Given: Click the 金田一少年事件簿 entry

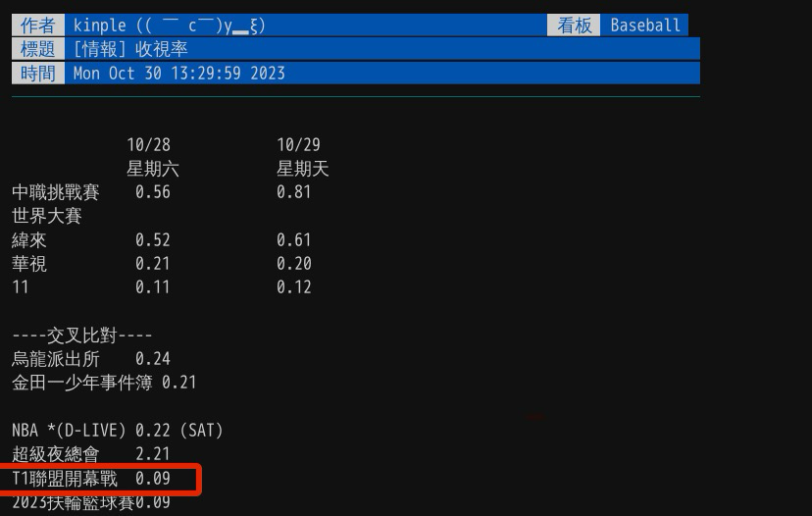Looking at the screenshot, I should pyautogui.click(x=82, y=383).
